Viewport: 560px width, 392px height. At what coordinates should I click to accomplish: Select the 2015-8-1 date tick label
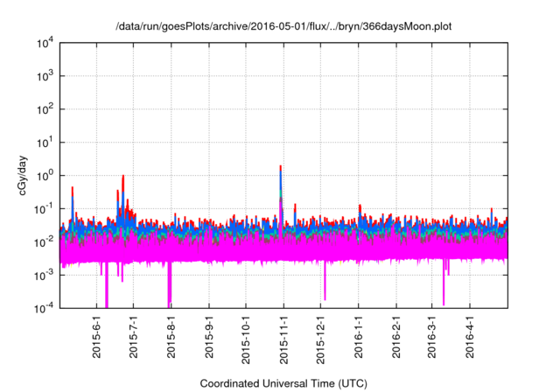coord(171,339)
